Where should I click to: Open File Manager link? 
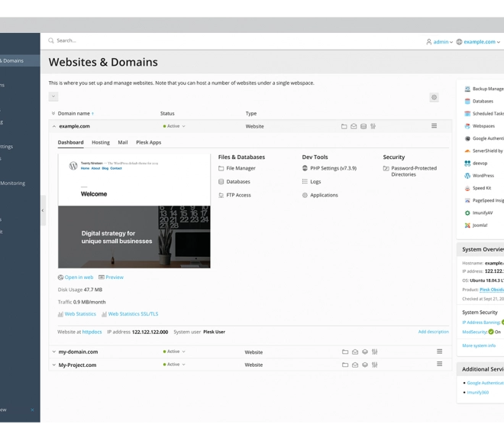pos(237,168)
